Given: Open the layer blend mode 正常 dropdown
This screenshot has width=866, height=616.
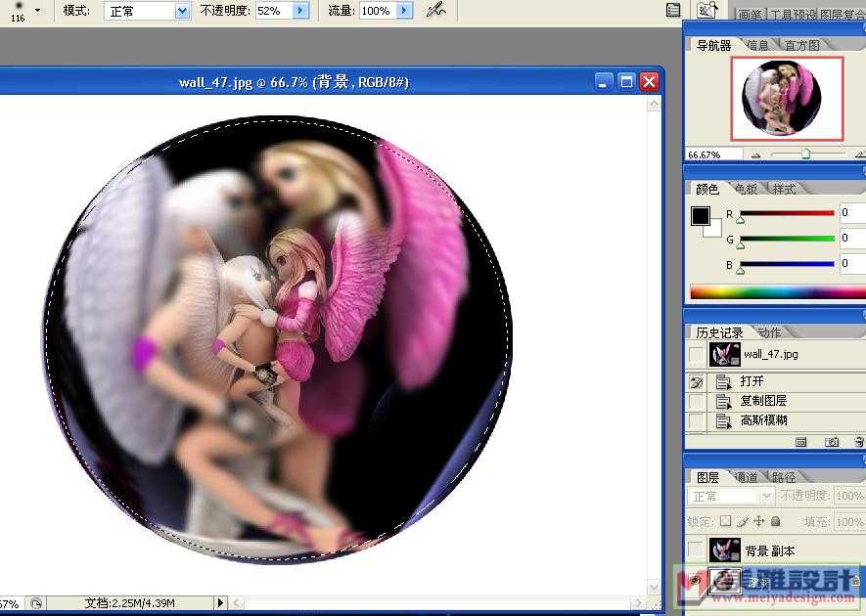Looking at the screenshot, I should (730, 497).
